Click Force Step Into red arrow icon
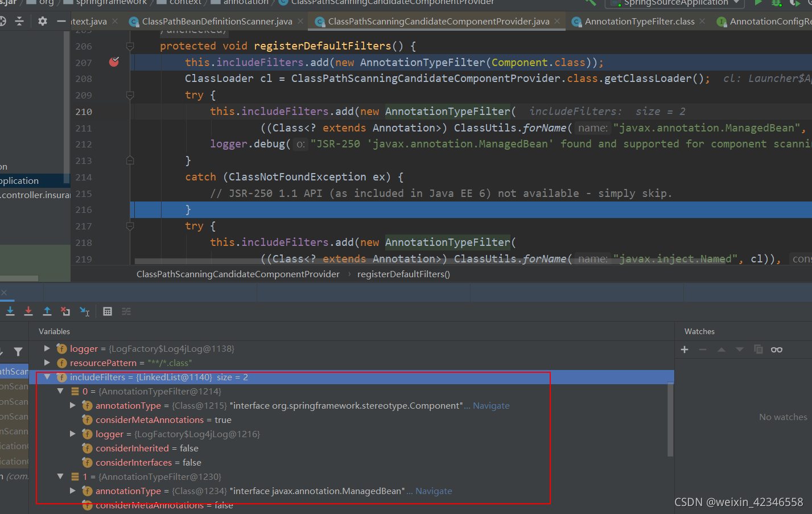The width and height of the screenshot is (812, 514). click(28, 311)
